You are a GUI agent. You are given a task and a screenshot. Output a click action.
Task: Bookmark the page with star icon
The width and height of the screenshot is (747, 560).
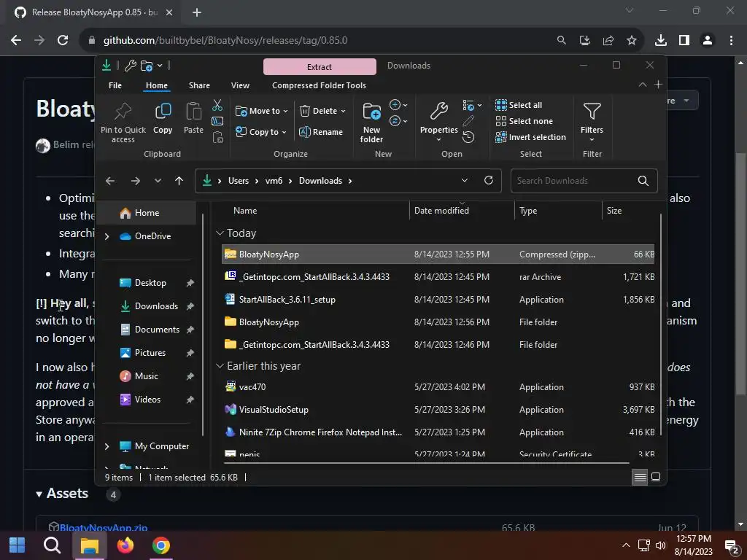click(x=632, y=40)
